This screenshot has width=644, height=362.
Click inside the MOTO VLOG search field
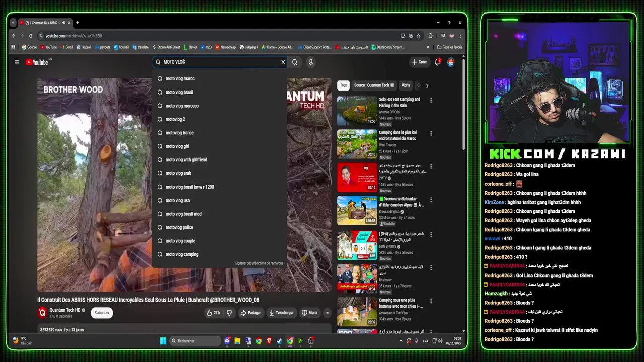click(x=219, y=62)
